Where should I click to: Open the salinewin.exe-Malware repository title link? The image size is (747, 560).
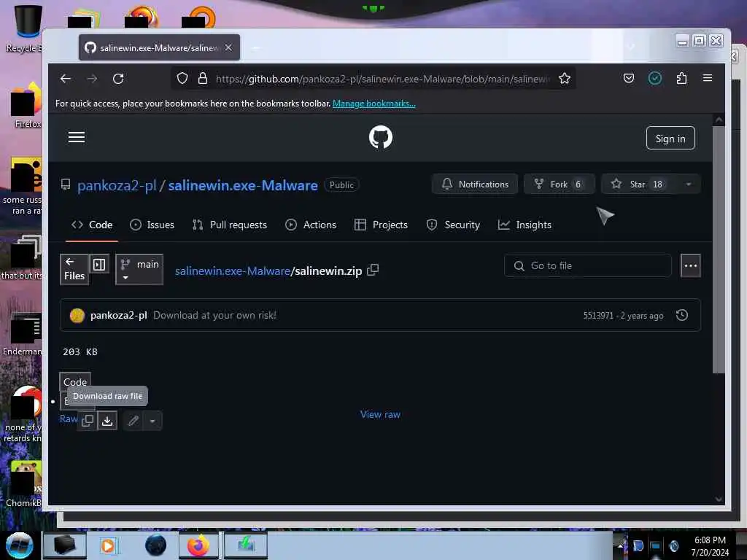click(x=243, y=185)
